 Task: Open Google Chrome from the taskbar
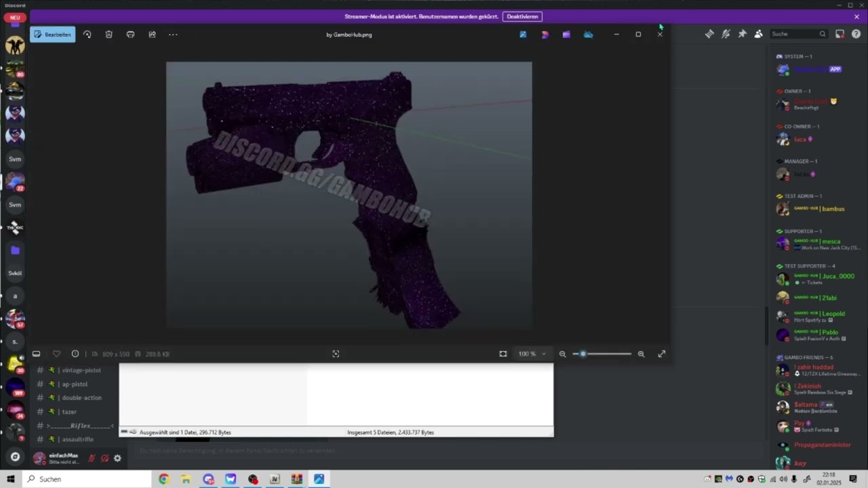(x=163, y=479)
